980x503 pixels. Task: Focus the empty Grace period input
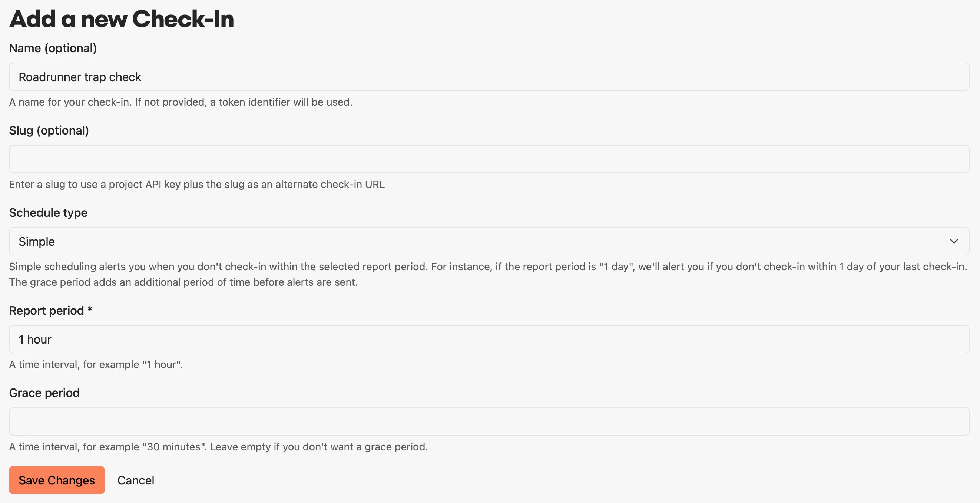[489, 421]
